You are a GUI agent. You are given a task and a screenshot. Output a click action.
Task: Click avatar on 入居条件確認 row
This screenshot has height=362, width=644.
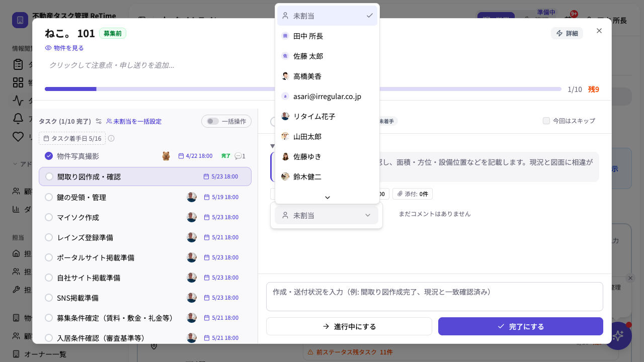click(192, 338)
